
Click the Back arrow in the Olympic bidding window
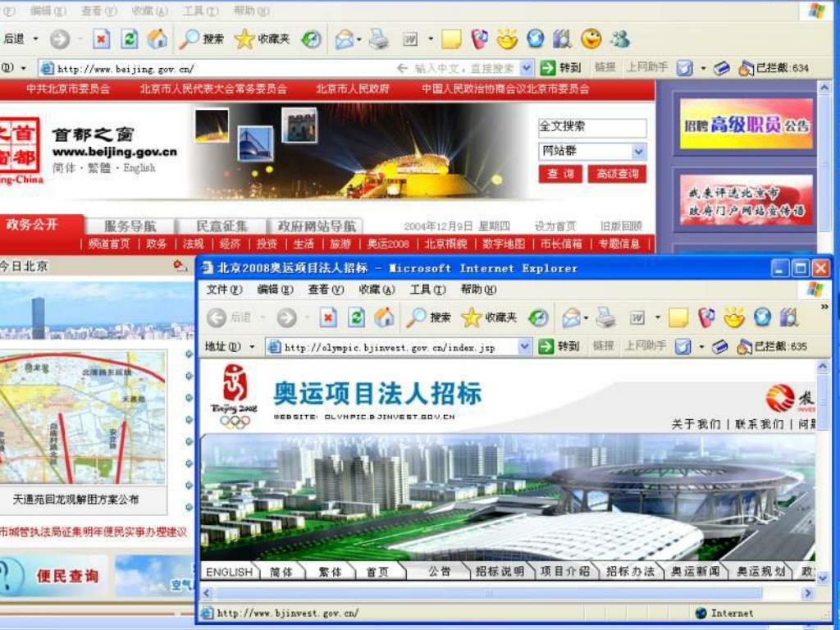pyautogui.click(x=217, y=318)
